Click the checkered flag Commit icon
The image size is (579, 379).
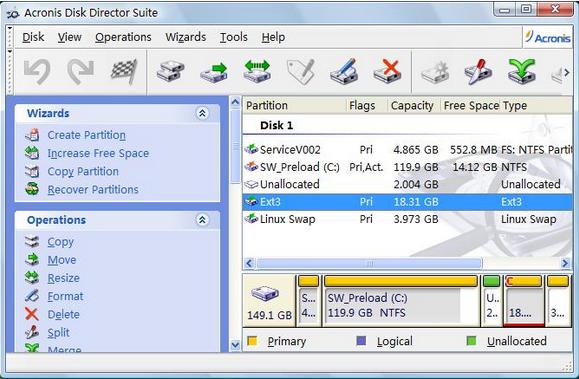(x=124, y=71)
